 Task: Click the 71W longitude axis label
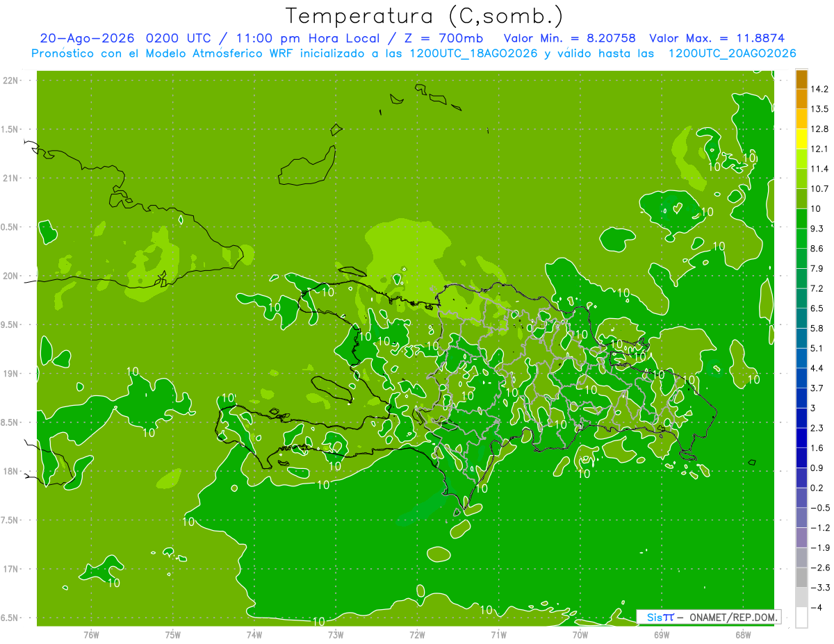[x=498, y=634]
